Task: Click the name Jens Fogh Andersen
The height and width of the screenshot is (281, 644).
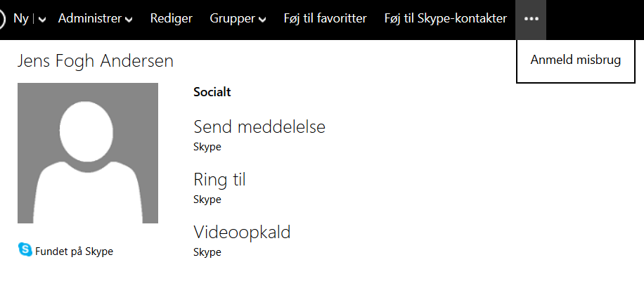Action: [x=95, y=62]
